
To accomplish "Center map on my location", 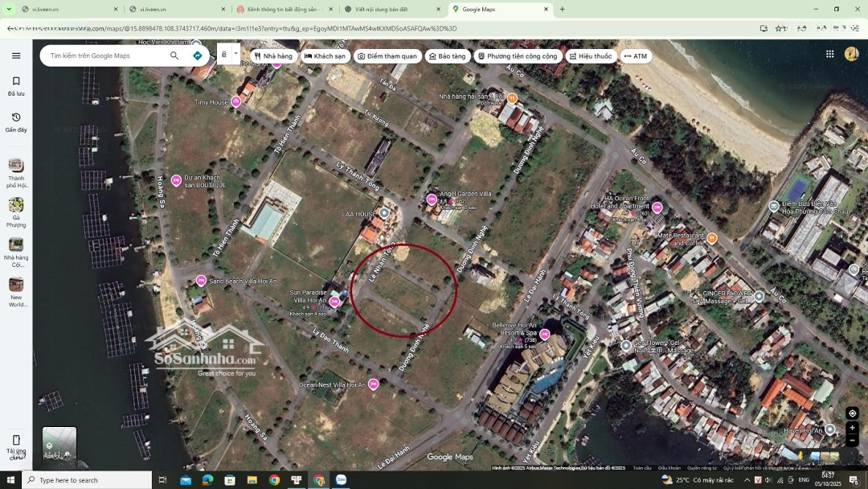I will (x=852, y=413).
